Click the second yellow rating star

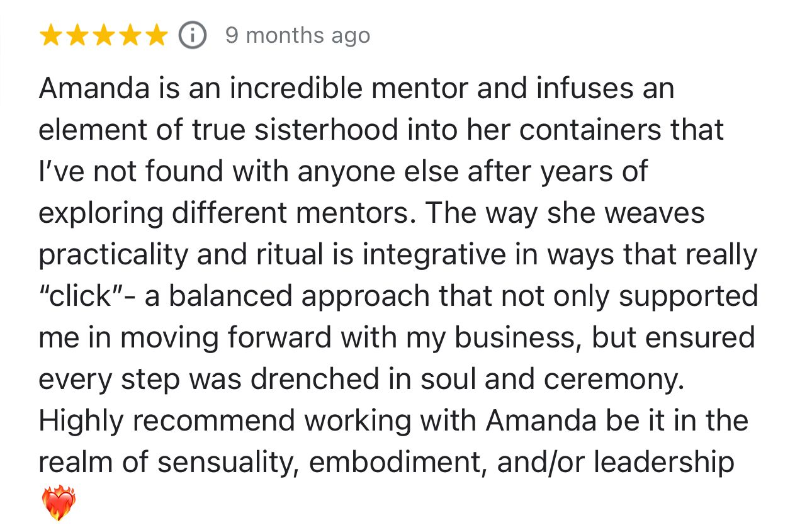(78, 36)
